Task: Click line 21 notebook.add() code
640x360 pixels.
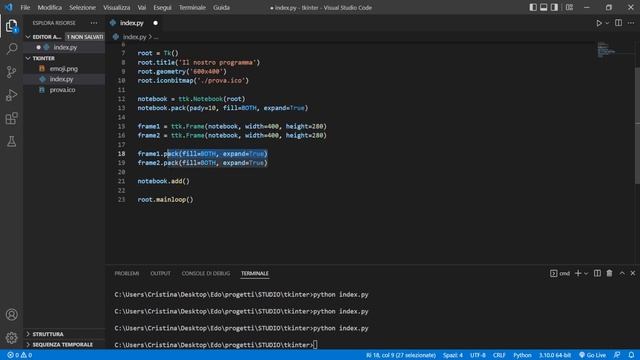Action: coord(163,181)
